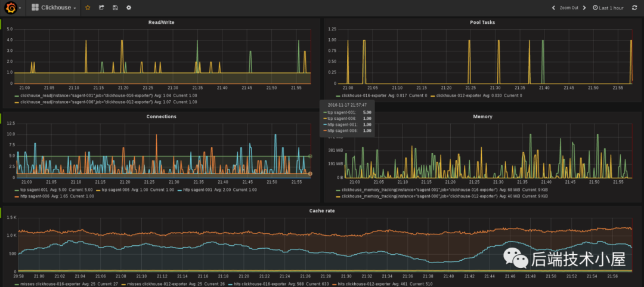Click Avg: 588 value in Cache rate legend

(x=296, y=283)
